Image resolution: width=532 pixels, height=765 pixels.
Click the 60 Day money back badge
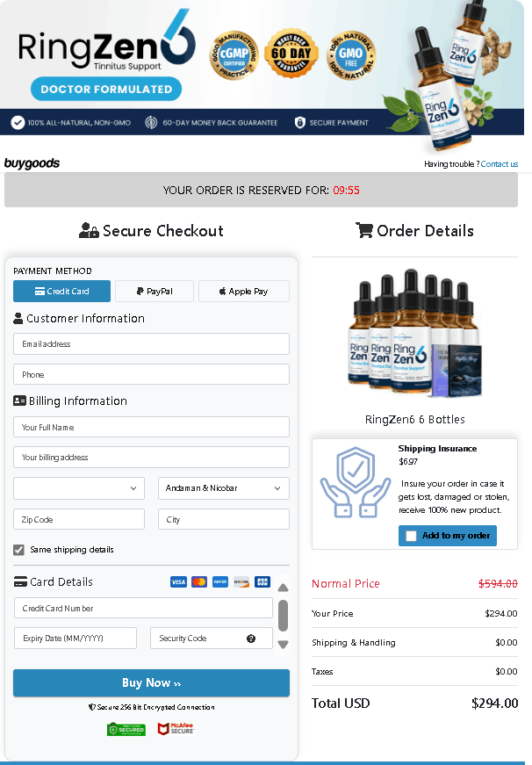click(x=291, y=53)
